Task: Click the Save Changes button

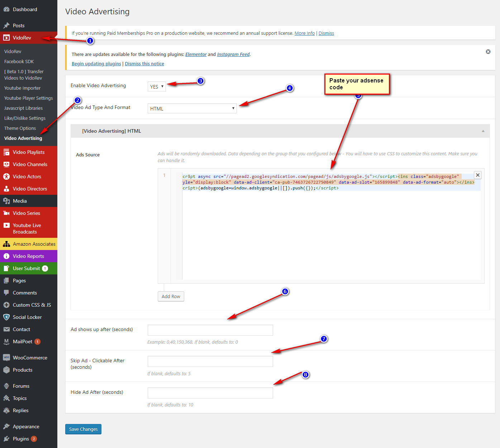Action: (83, 429)
